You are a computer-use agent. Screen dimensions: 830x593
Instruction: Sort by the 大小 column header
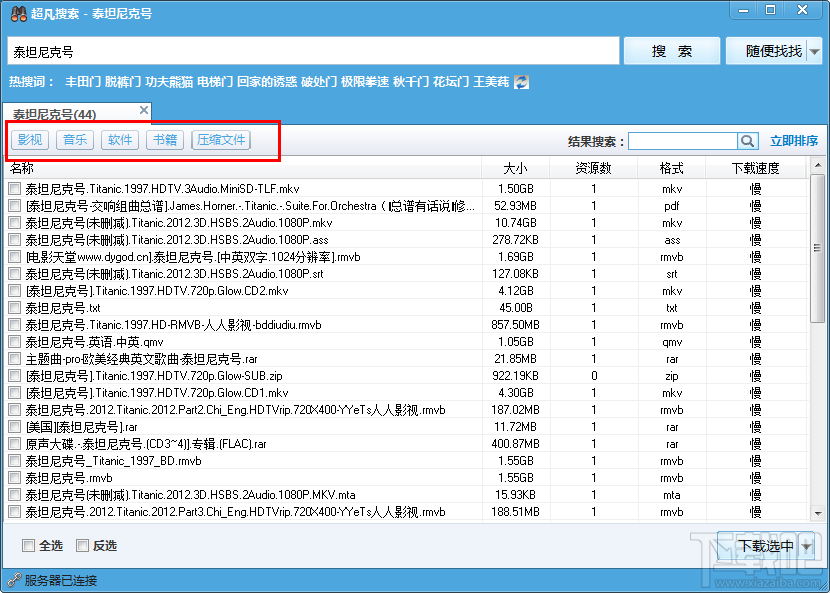[516, 168]
